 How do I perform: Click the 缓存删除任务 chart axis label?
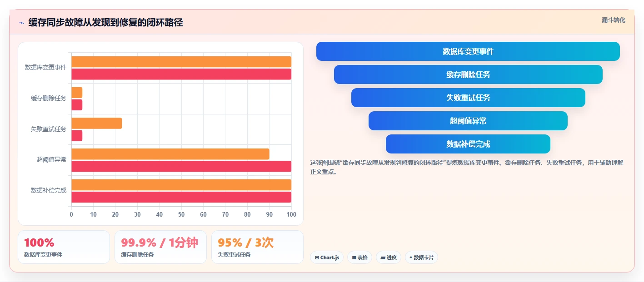pos(49,98)
